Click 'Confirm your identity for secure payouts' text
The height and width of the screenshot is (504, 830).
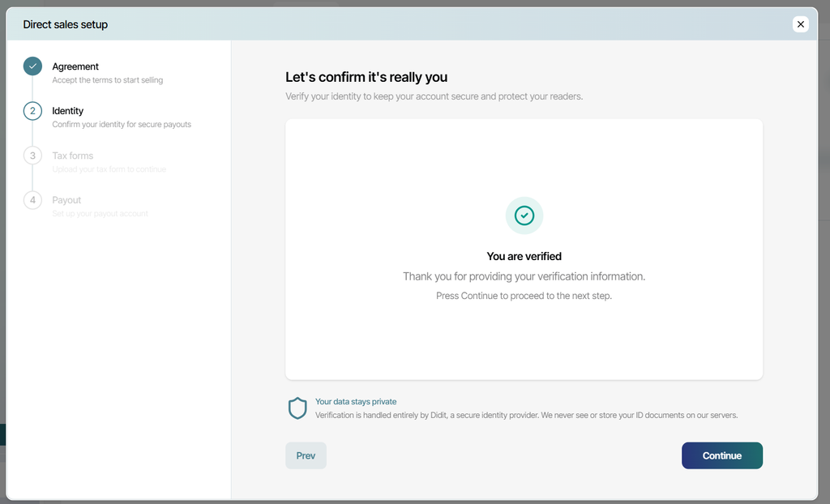click(x=122, y=125)
